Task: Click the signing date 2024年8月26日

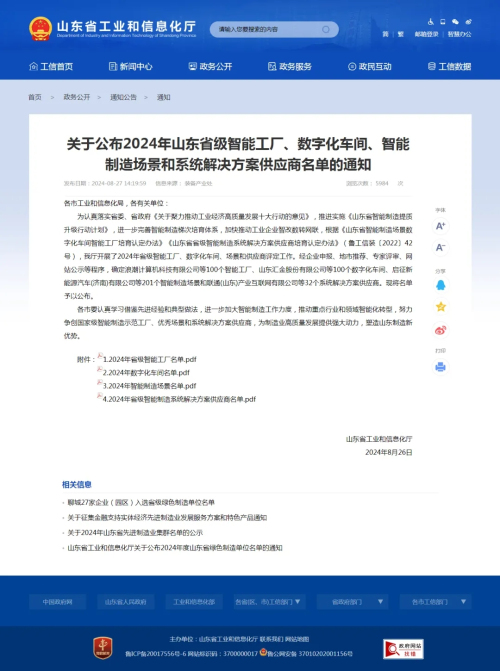Action: (389, 452)
